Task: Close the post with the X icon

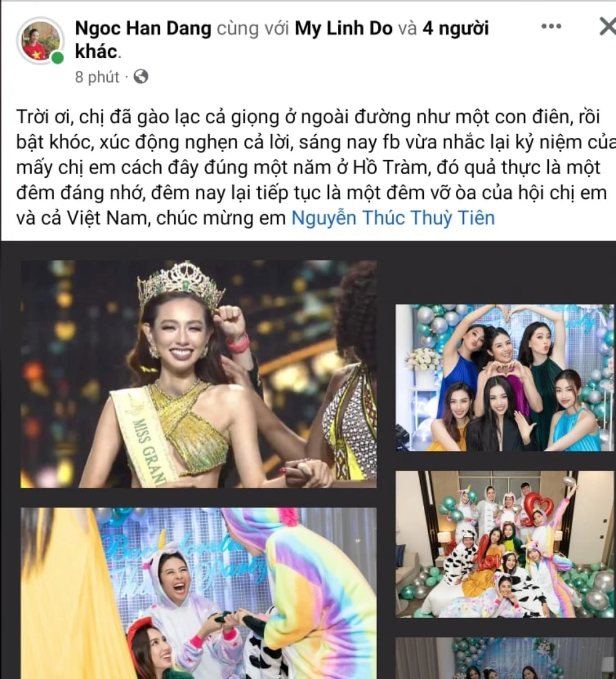Action: 607,26
